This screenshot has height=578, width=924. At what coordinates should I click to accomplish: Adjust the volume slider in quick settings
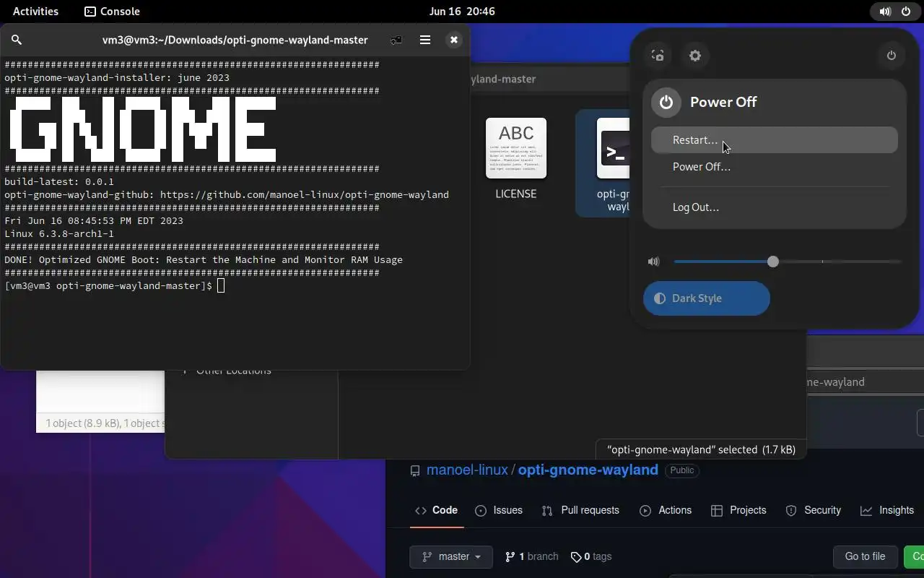click(787, 262)
